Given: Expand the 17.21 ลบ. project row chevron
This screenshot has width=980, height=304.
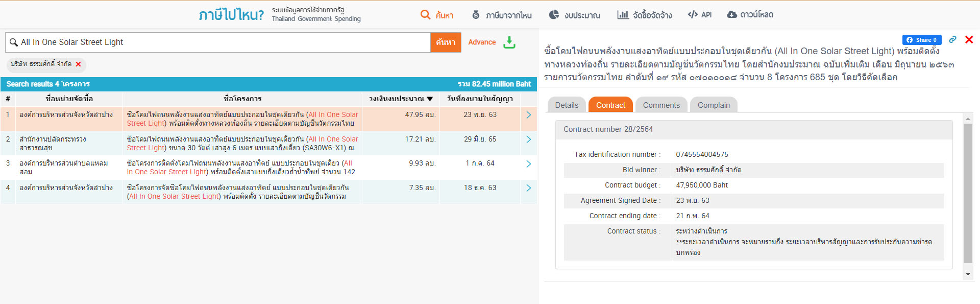Looking at the screenshot, I should tap(528, 139).
